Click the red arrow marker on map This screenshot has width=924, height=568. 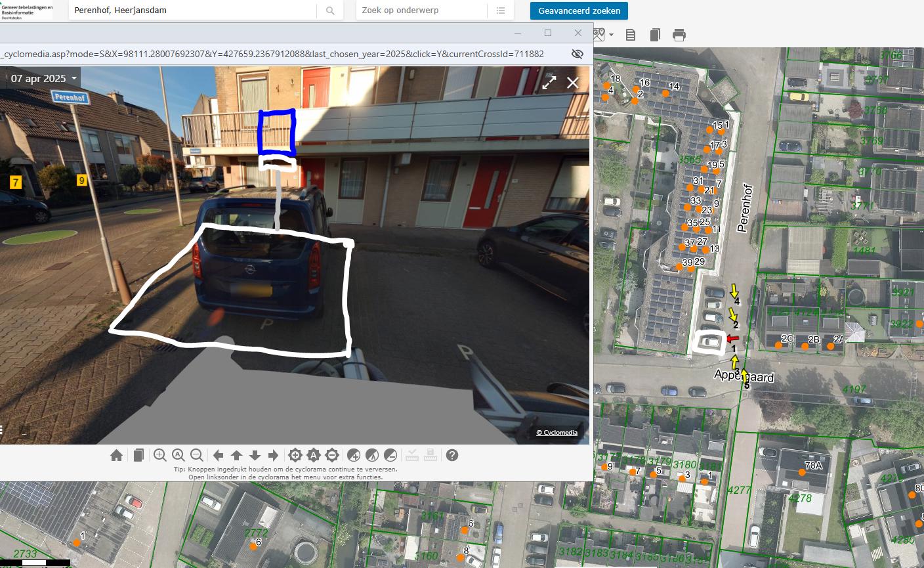coord(732,339)
